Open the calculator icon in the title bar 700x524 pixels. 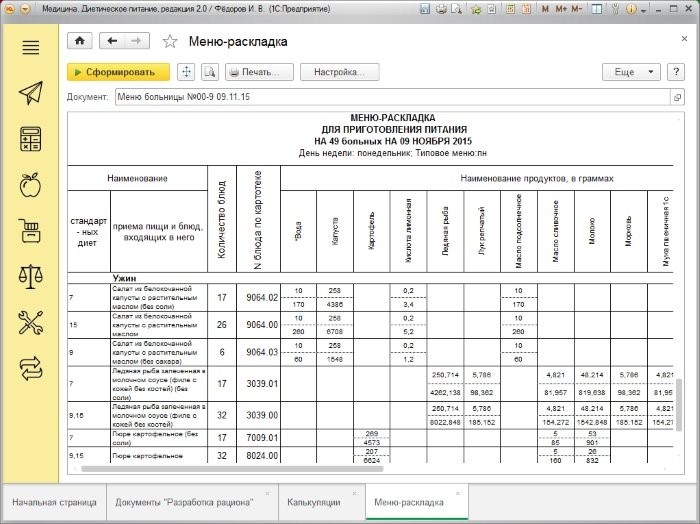511,8
